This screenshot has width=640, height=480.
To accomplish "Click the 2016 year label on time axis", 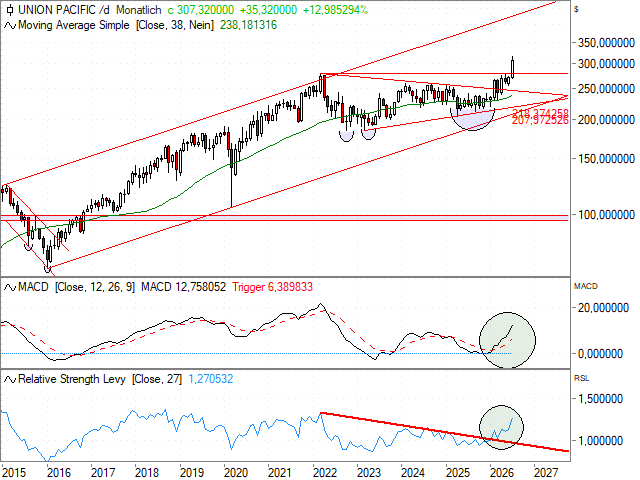I will 59,473.
